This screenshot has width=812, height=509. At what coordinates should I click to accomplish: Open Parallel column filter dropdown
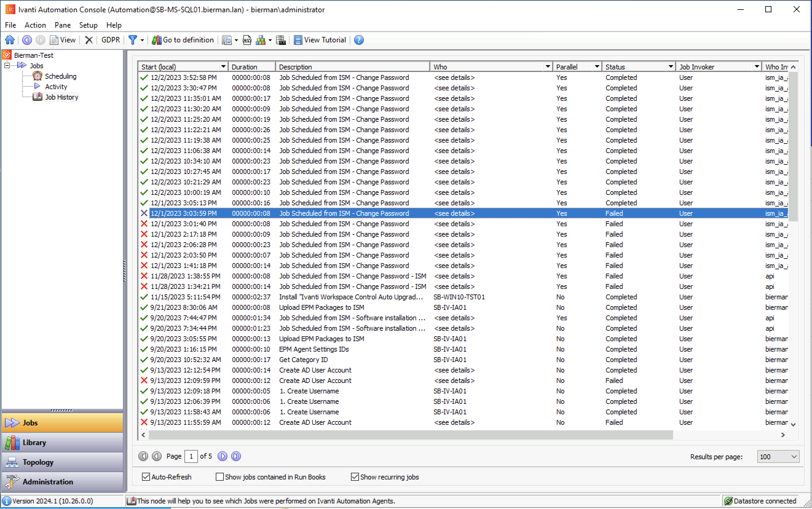click(x=597, y=67)
